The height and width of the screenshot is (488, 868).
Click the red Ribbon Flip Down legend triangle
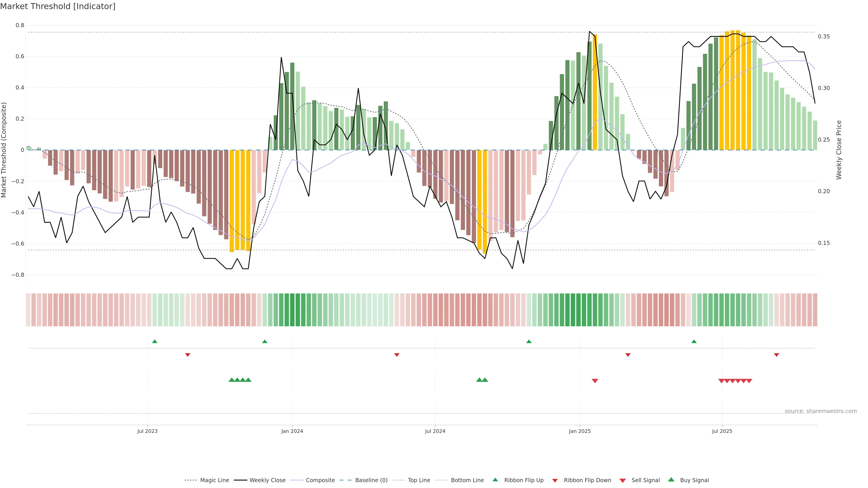[555, 481]
